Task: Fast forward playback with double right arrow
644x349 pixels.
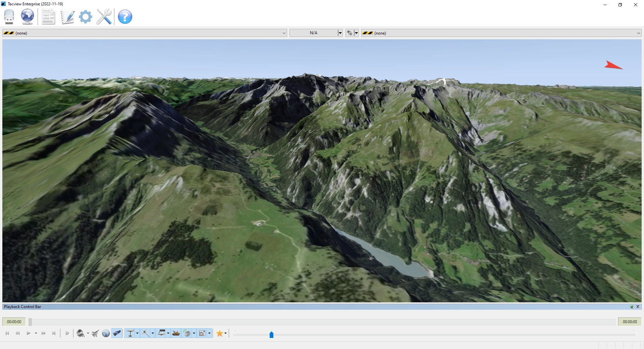Action: point(44,333)
